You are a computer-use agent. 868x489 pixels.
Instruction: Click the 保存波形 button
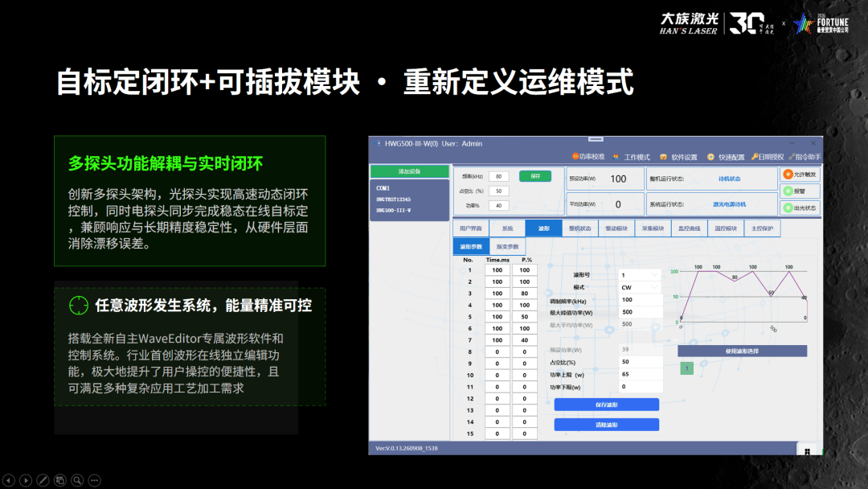[x=607, y=405]
